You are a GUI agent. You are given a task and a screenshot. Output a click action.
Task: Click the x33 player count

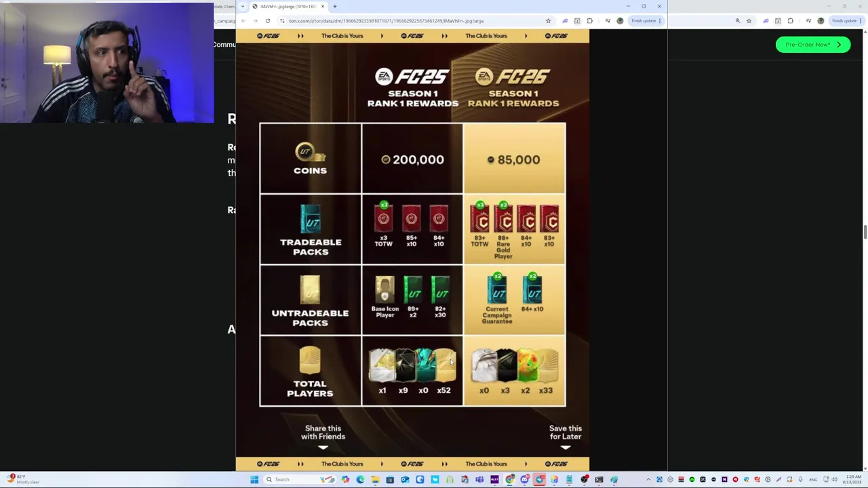point(546,390)
